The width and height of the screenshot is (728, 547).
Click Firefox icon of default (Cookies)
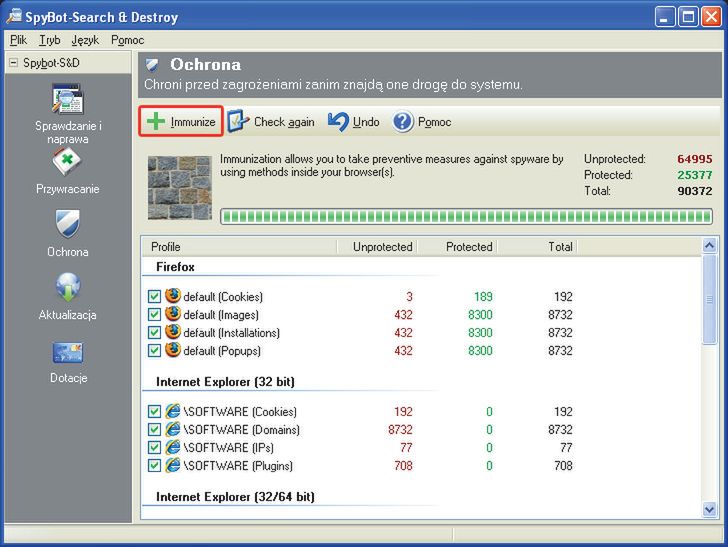(173, 296)
